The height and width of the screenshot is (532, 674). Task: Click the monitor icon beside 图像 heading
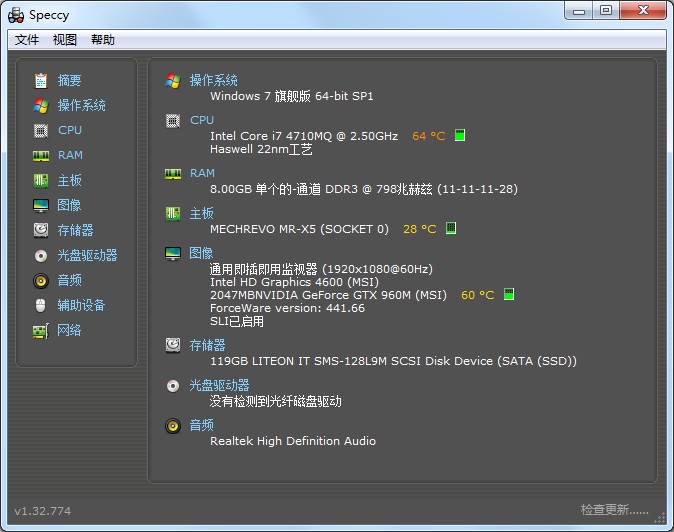click(x=173, y=254)
